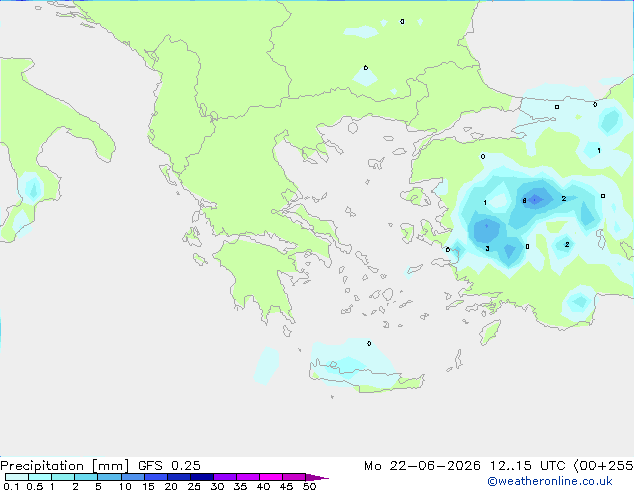The image size is (634, 490).
Task: Click the "Mo 22-06-2026" date text
Action: click(422, 466)
